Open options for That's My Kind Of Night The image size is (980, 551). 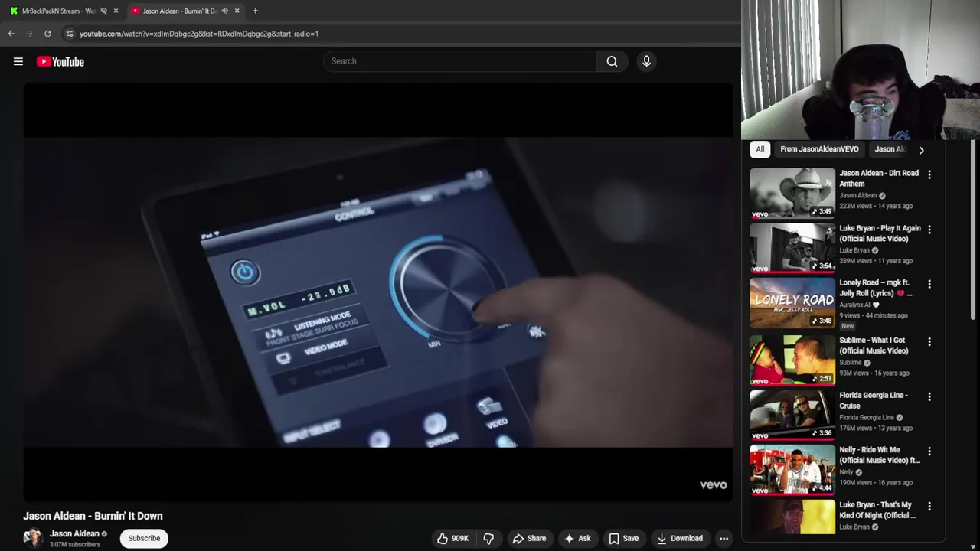929,507
